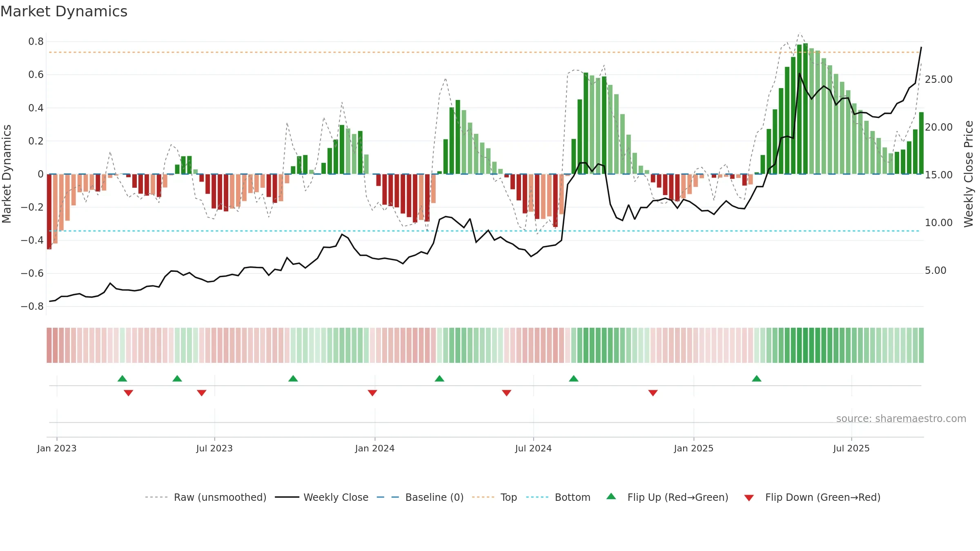The width and height of the screenshot is (980, 551).
Task: Click the red flip-down marker just before Jul 2023
Action: [x=202, y=393]
